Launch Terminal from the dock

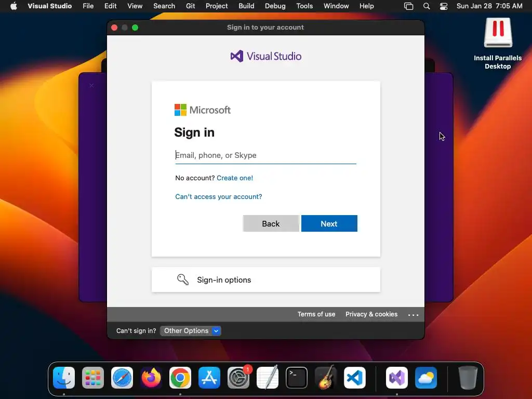(x=297, y=378)
